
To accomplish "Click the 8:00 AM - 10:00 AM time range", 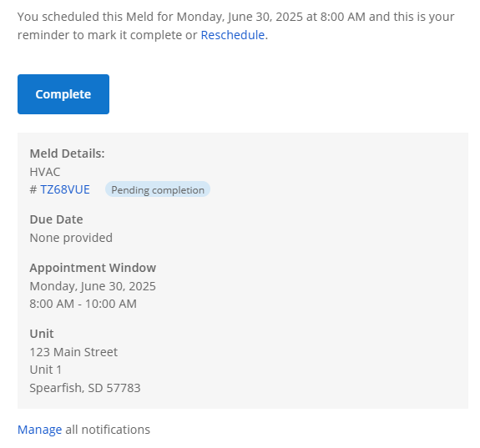I will [x=83, y=304].
